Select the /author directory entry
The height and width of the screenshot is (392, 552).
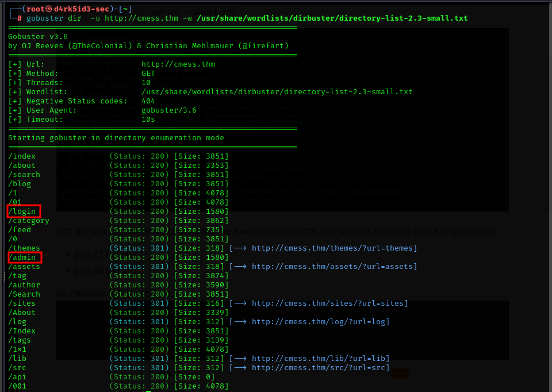tap(24, 285)
